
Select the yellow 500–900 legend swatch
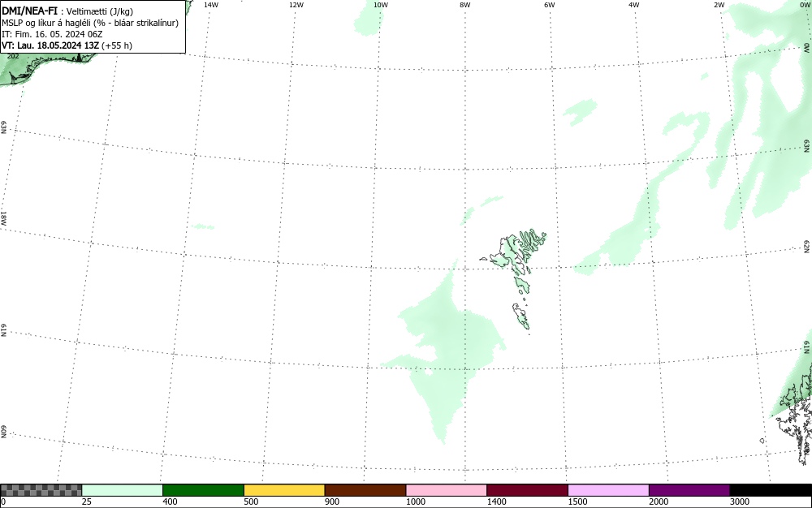pos(284,490)
